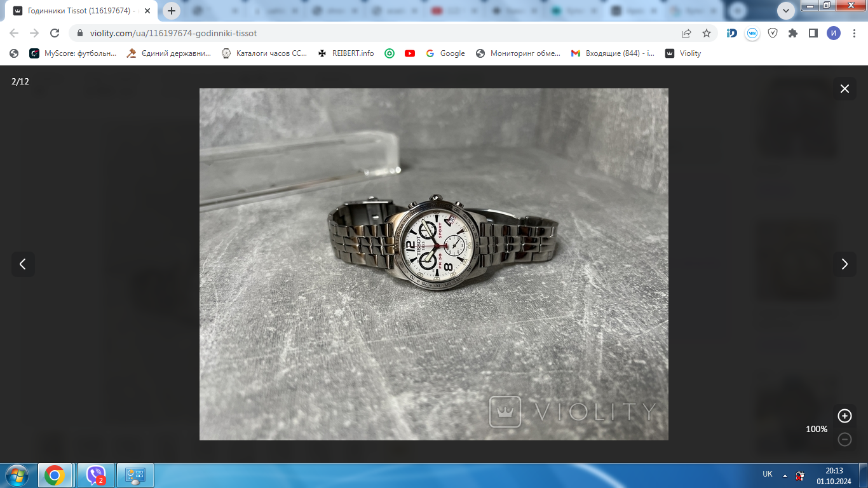Image resolution: width=868 pixels, height=488 pixels.
Task: Go back in browser history
Action: pos(14,33)
